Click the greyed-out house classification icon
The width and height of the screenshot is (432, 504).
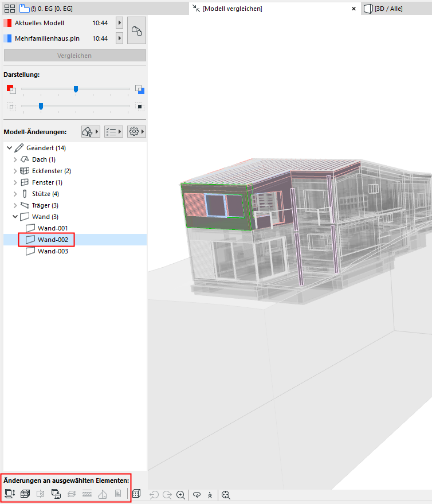[103, 494]
